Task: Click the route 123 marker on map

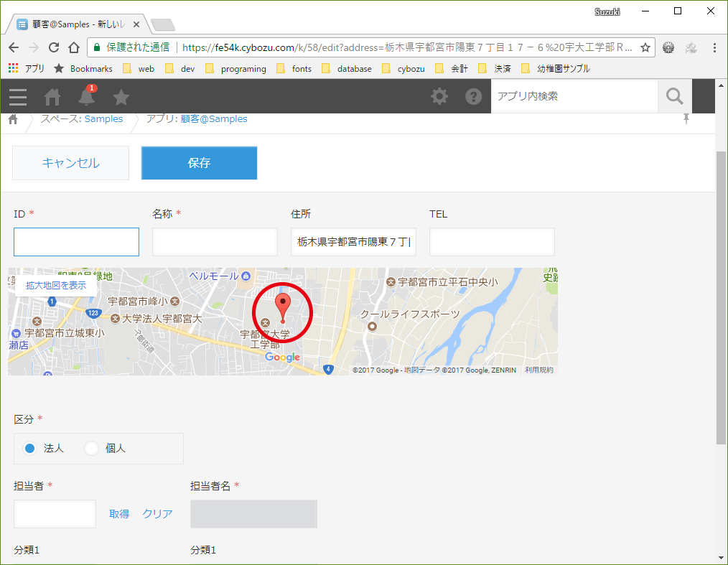Action: 93,313
